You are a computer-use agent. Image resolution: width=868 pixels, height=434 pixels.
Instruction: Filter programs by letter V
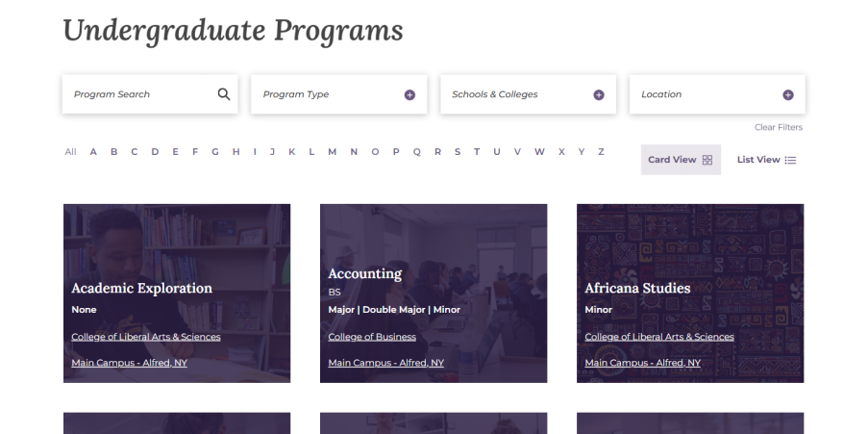517,152
